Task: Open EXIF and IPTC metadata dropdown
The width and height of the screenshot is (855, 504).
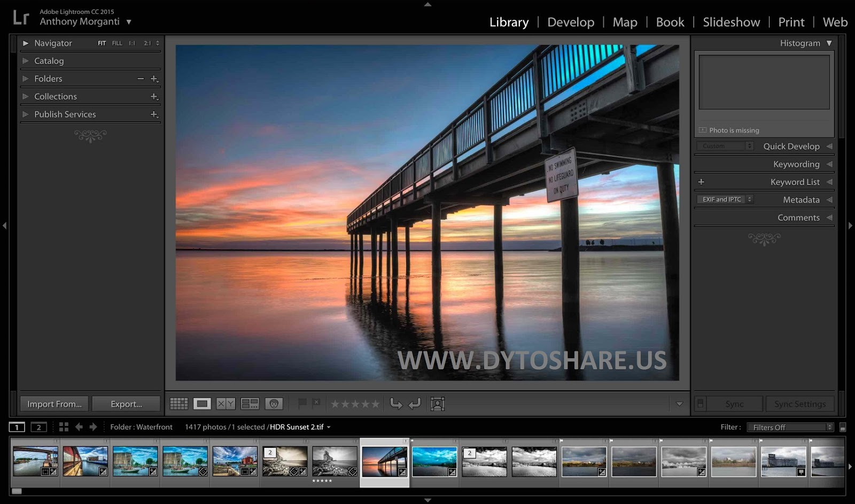Action: pyautogui.click(x=725, y=199)
